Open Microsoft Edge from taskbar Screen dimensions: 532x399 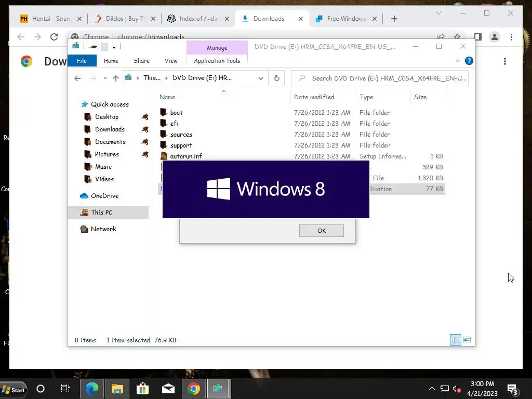91,389
